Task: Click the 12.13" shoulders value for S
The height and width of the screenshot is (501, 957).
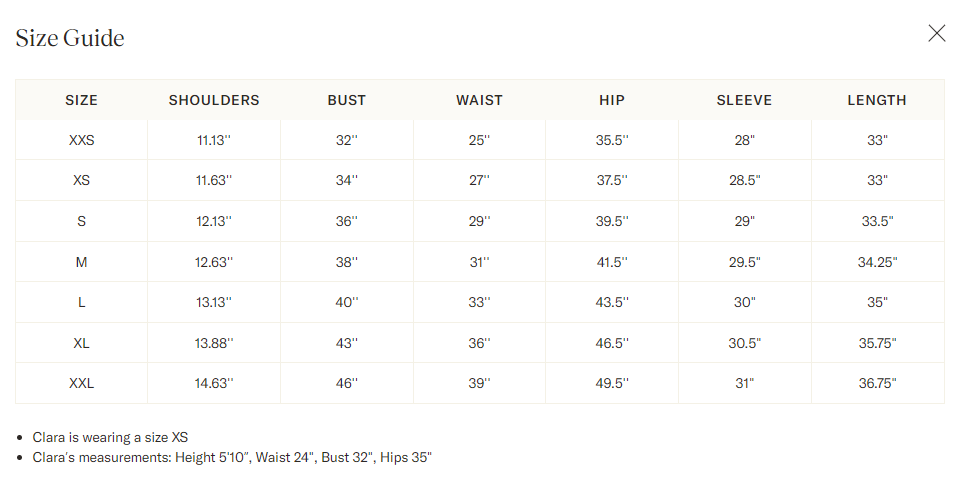Action: coord(214,221)
